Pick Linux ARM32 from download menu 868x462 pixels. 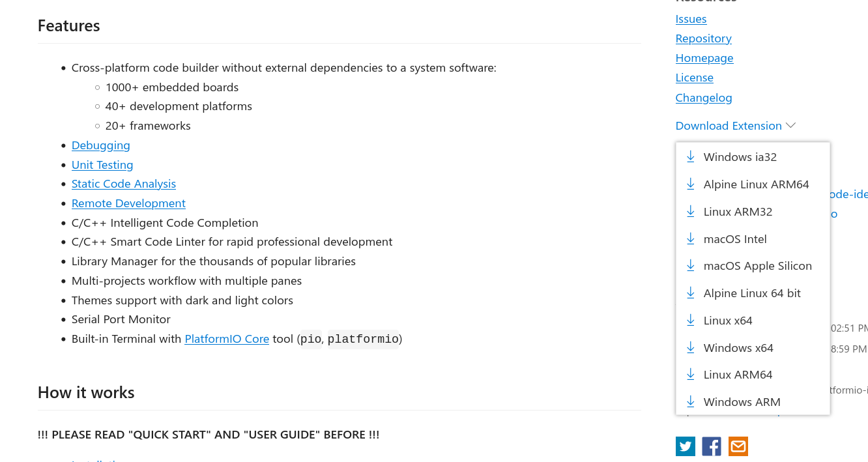tap(753, 212)
